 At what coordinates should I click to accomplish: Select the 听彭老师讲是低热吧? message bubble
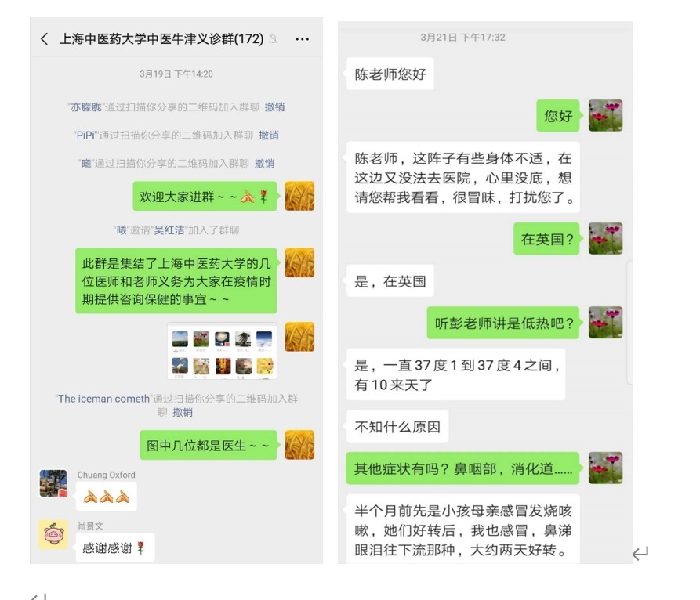[x=503, y=323]
